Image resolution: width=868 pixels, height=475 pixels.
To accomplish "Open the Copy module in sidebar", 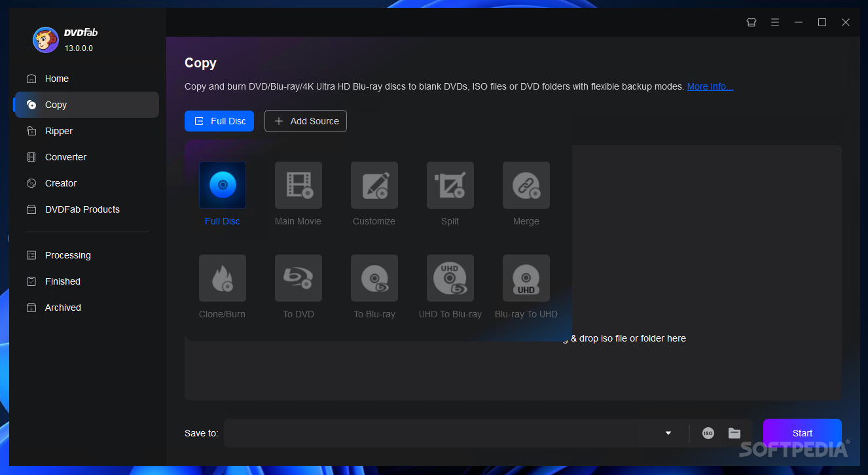I will (x=87, y=105).
